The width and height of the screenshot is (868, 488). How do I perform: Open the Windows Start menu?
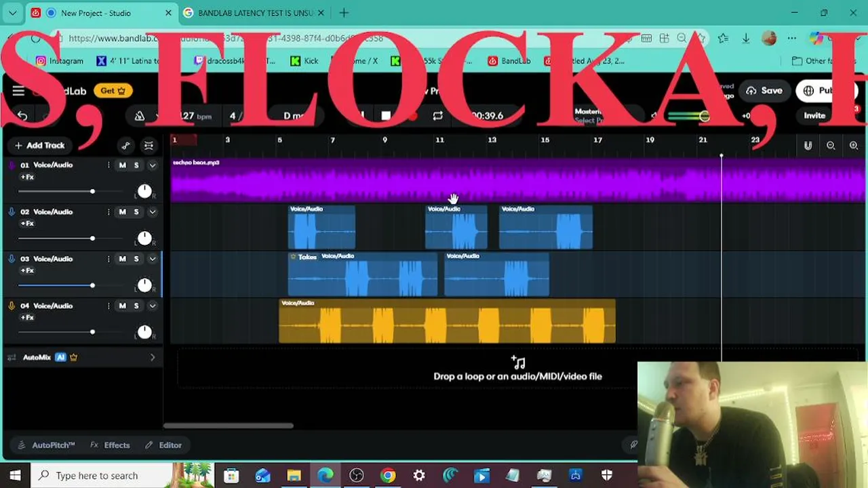click(x=15, y=476)
